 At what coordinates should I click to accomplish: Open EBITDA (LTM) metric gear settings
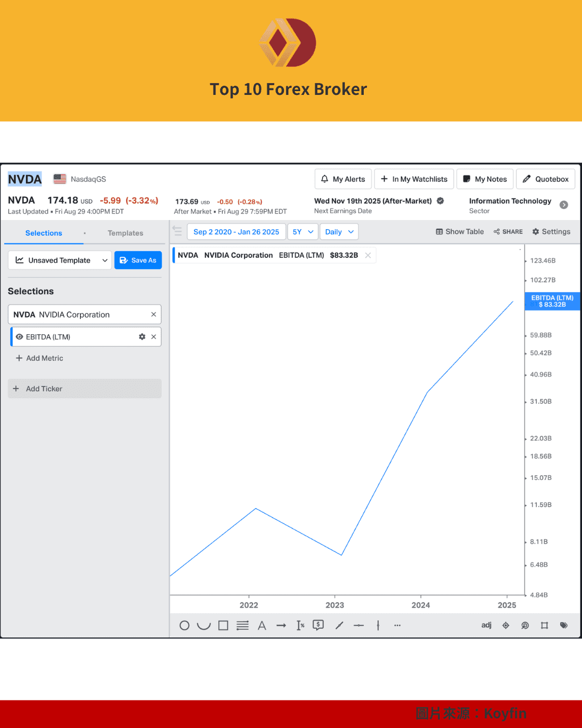click(142, 336)
